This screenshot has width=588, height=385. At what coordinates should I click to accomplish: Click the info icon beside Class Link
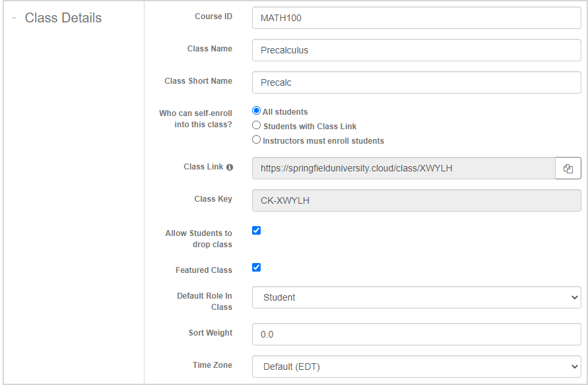(x=230, y=167)
